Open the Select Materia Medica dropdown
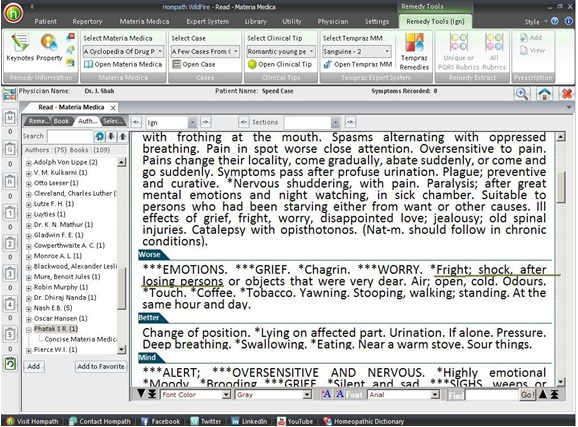 (x=124, y=51)
